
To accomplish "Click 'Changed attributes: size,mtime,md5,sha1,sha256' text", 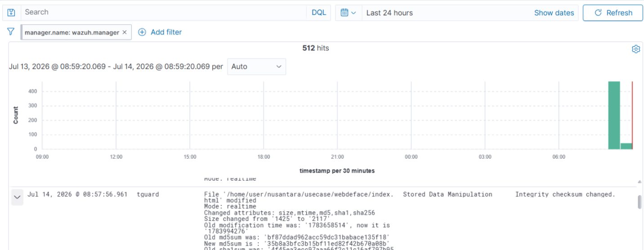I will 290,213.
